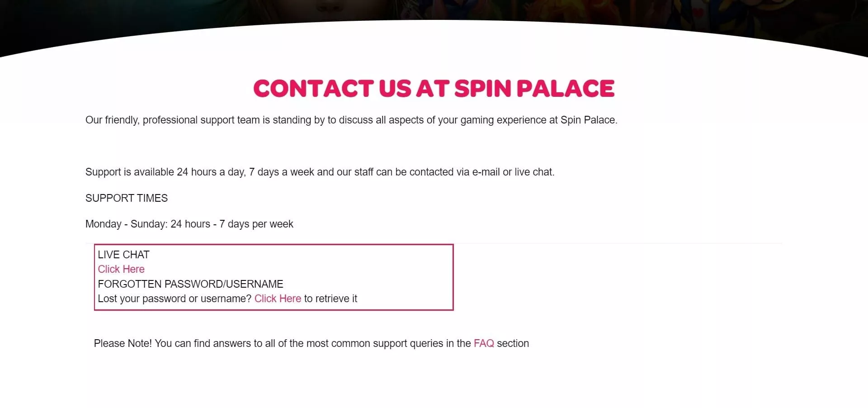Click the word 'section' after FAQ
The height and width of the screenshot is (408, 868).
tap(513, 343)
